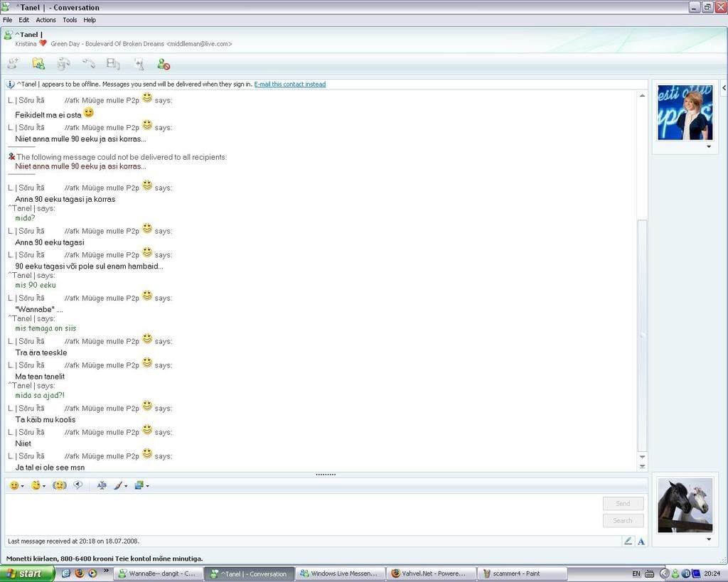Switch to handwriting input mode
This screenshot has height=582, width=728.
(628, 541)
